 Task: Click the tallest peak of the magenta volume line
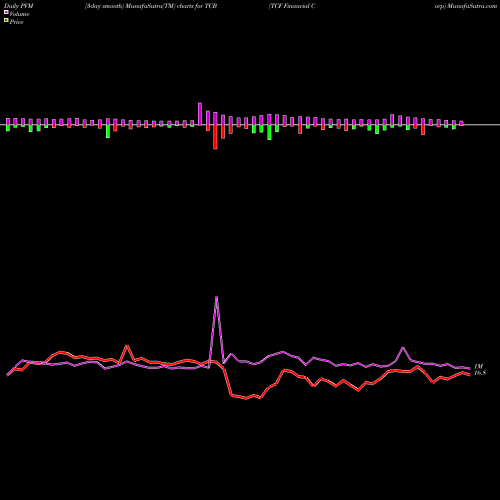217,297
